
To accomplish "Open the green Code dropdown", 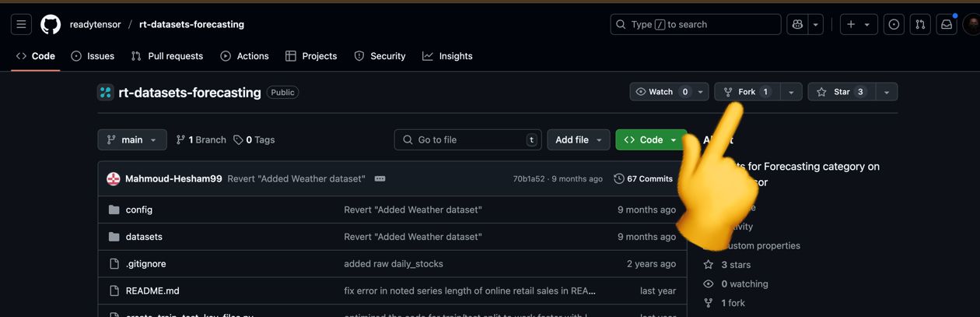I will tap(650, 139).
